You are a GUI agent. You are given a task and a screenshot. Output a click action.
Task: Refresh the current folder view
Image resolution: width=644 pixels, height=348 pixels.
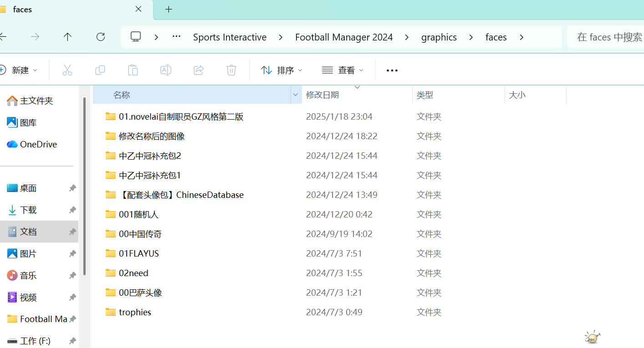tap(101, 37)
